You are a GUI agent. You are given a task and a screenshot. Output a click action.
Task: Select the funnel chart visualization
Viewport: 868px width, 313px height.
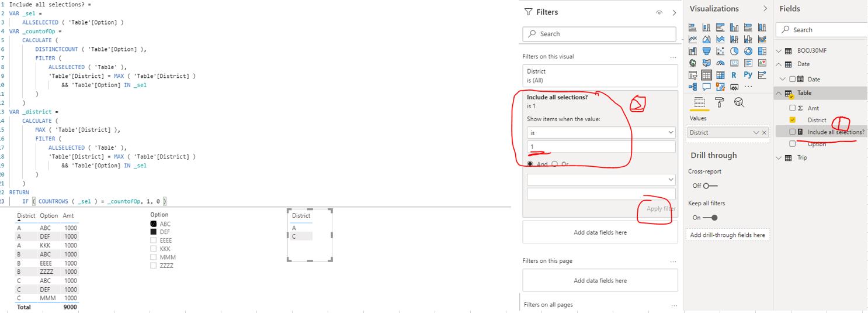point(706,51)
